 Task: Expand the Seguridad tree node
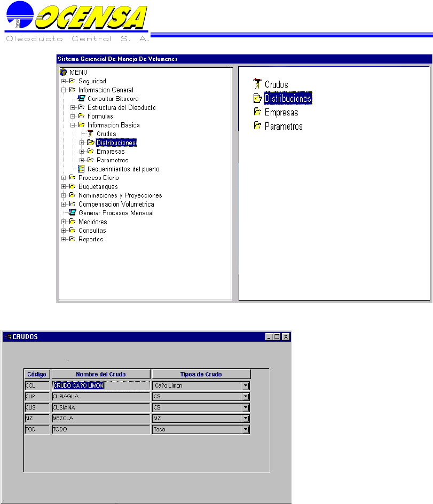[64, 81]
